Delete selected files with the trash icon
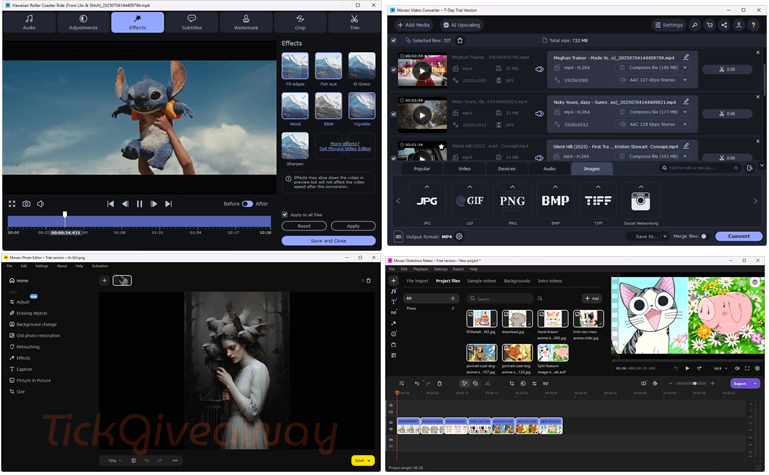 click(460, 40)
